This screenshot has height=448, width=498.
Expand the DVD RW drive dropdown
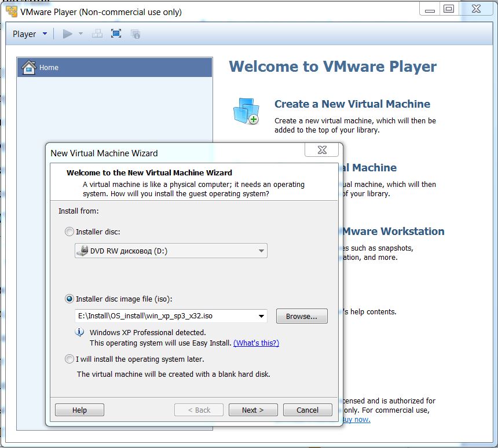coord(261,251)
